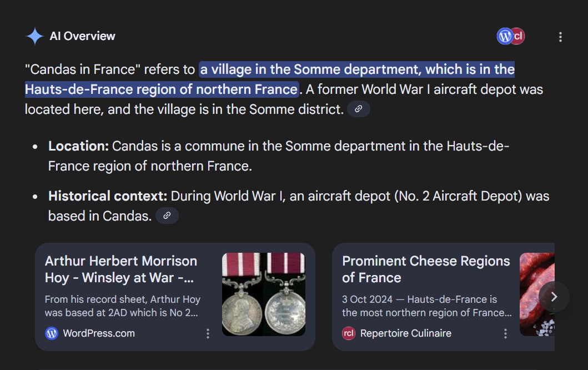This screenshot has height=370, width=588.
Task: Click the AI Overview sparkle icon
Action: pos(34,36)
